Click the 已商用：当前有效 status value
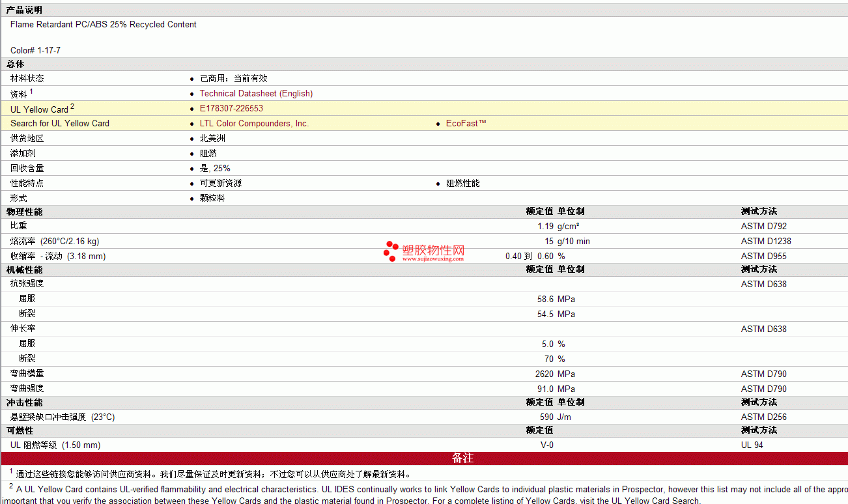 coord(233,78)
